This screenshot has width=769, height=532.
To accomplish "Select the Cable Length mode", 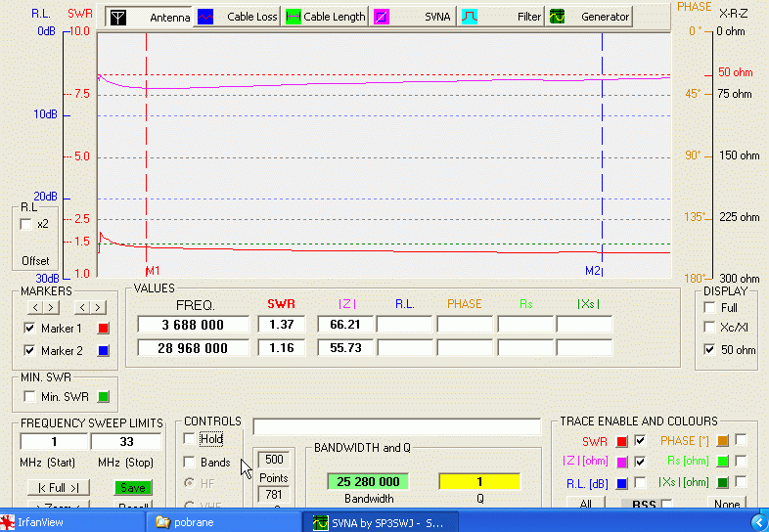I will click(x=325, y=17).
